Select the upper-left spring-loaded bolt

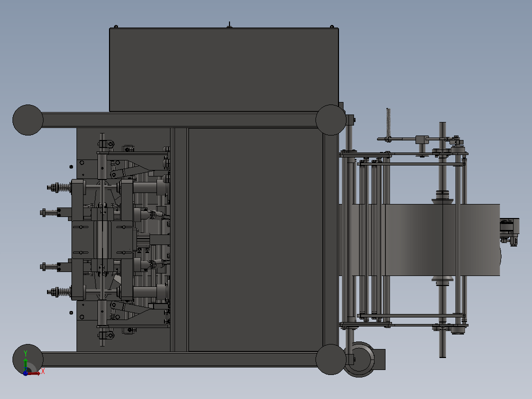[x=59, y=187]
